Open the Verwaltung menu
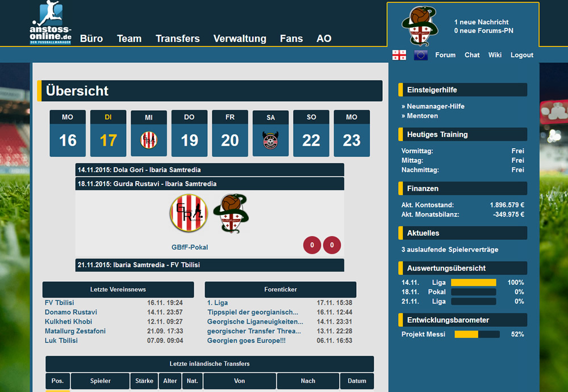568x392 pixels. coord(240,39)
